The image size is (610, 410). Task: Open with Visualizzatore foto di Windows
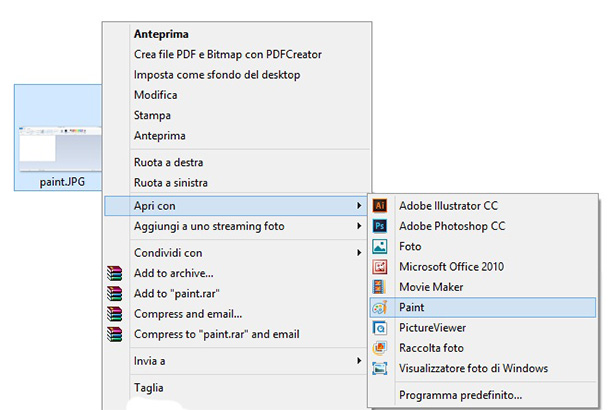click(x=473, y=368)
